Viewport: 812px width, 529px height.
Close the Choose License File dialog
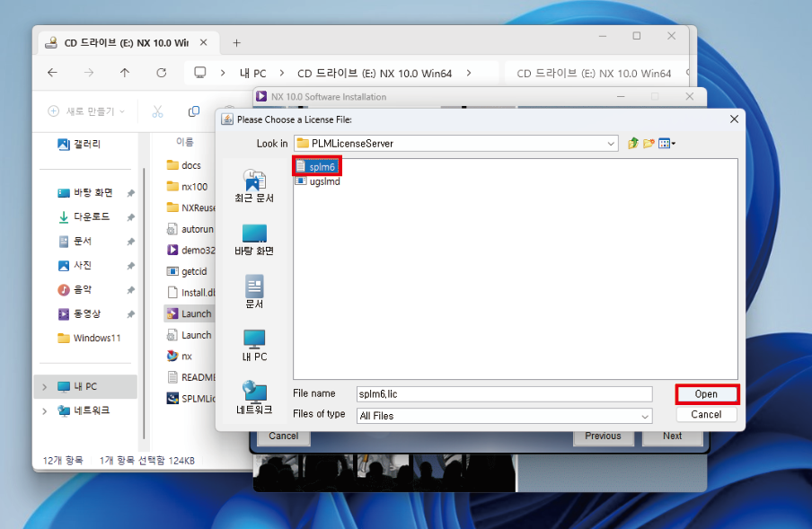pos(734,119)
